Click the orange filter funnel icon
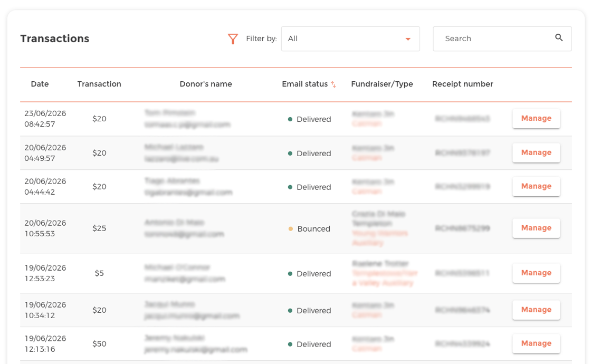 tap(233, 39)
